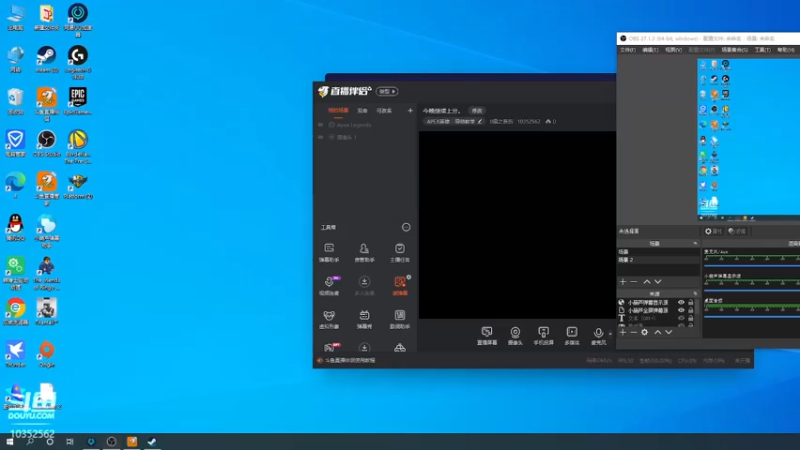The height and width of the screenshot is (450, 800).
Task: Switch to the second scene tab in Douyu
Action: tap(362, 111)
